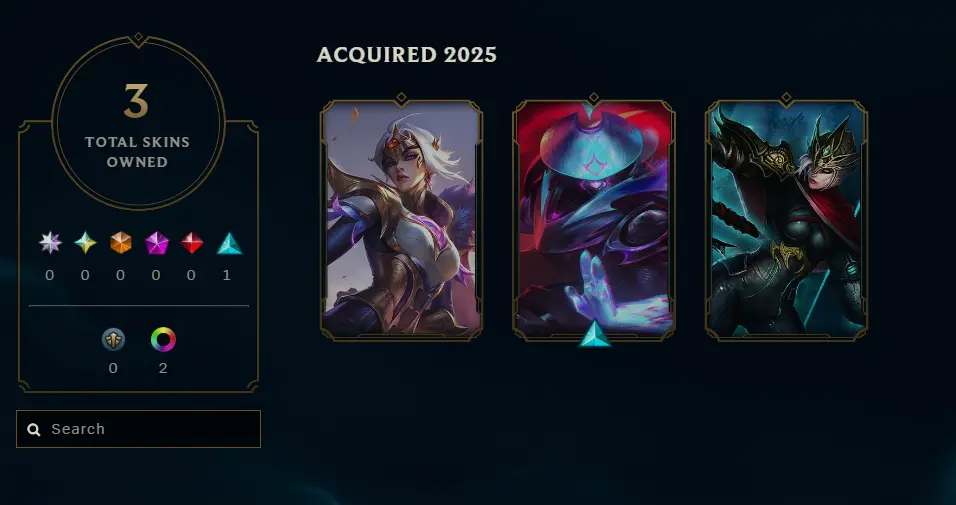Viewport: 956px width, 505px height.
Task: Click the red diamond rarity gem
Action: [x=192, y=243]
